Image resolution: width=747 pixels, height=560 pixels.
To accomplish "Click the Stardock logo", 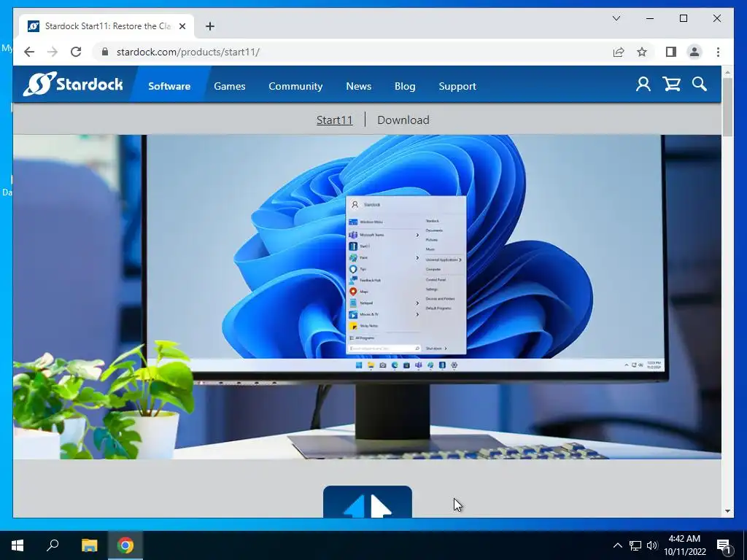I will pyautogui.click(x=73, y=85).
